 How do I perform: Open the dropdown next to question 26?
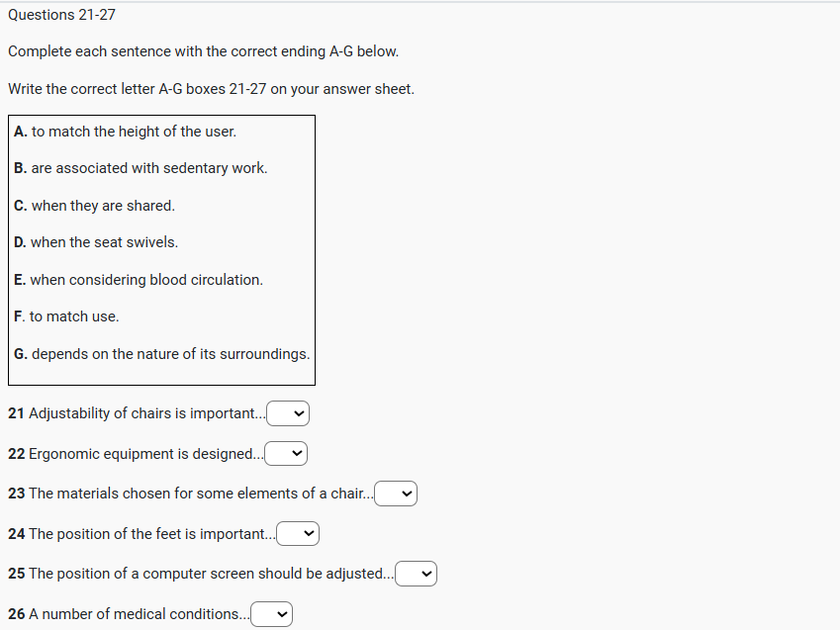click(x=272, y=614)
